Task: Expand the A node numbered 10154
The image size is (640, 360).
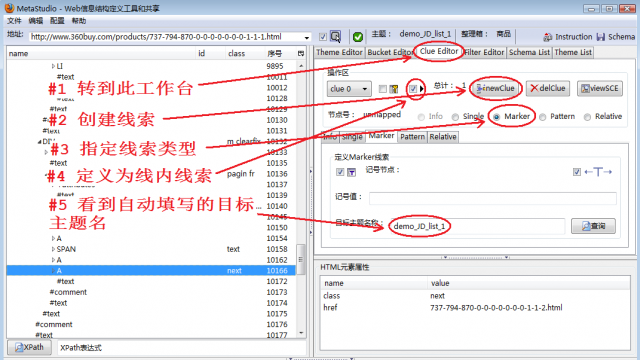Action: point(53,238)
